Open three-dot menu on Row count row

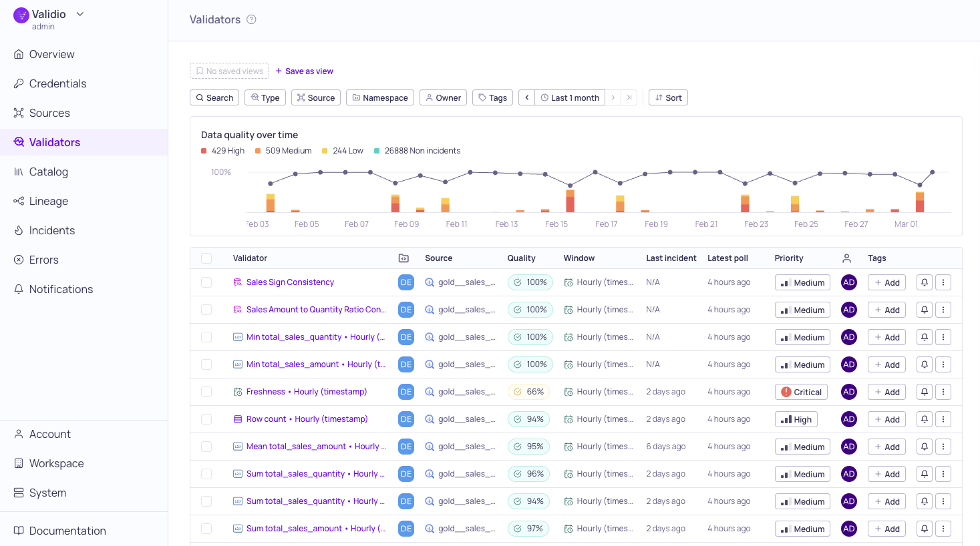click(x=943, y=419)
